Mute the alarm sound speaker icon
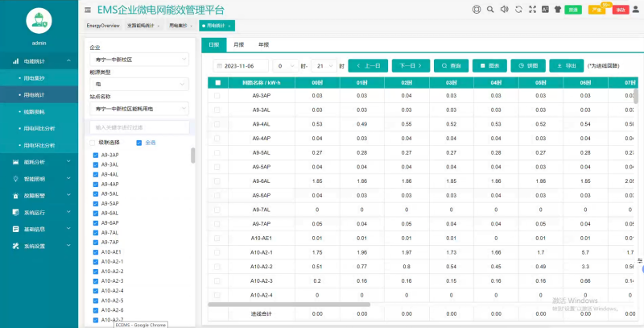This screenshot has width=644, height=328. pyautogui.click(x=505, y=10)
